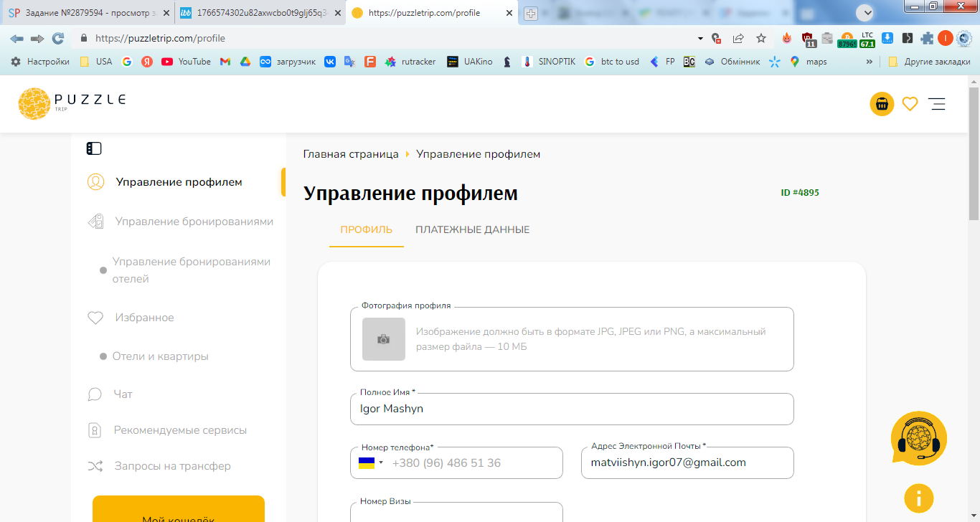
Task: Open the Google Translate bookmark icon
Action: 349,62
